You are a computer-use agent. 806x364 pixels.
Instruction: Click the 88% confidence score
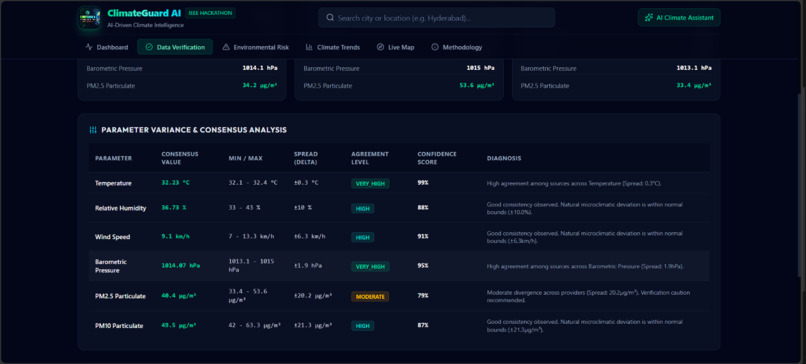tap(423, 208)
